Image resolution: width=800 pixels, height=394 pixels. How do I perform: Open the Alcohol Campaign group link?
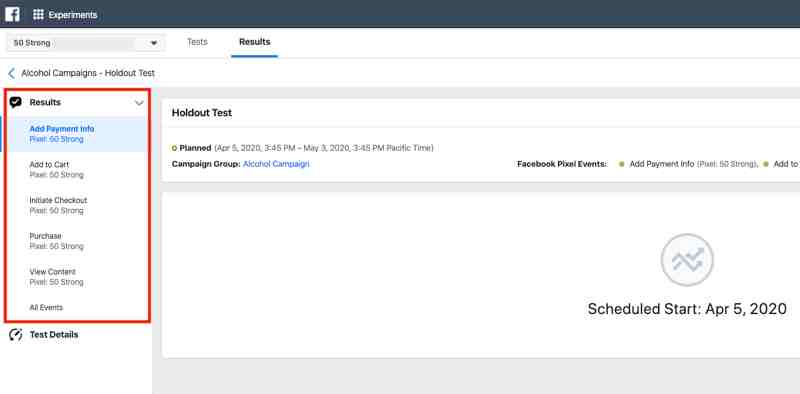(276, 164)
